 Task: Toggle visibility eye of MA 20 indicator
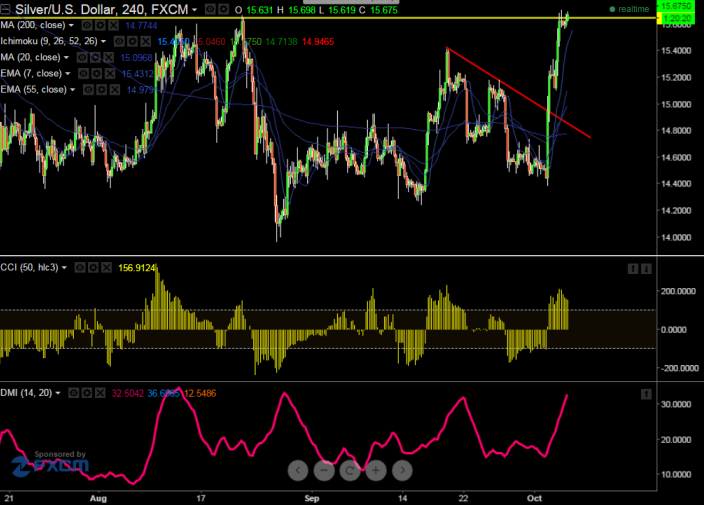pos(82,57)
